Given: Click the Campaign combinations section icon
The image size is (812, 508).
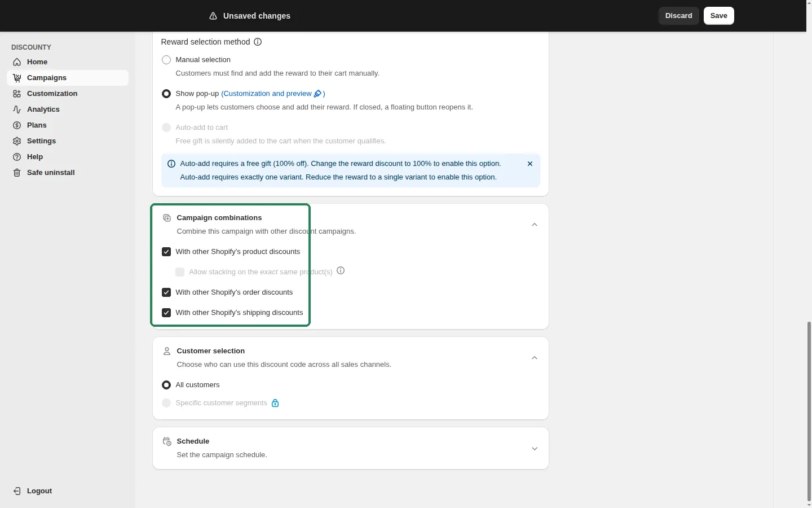Looking at the screenshot, I should 167,218.
